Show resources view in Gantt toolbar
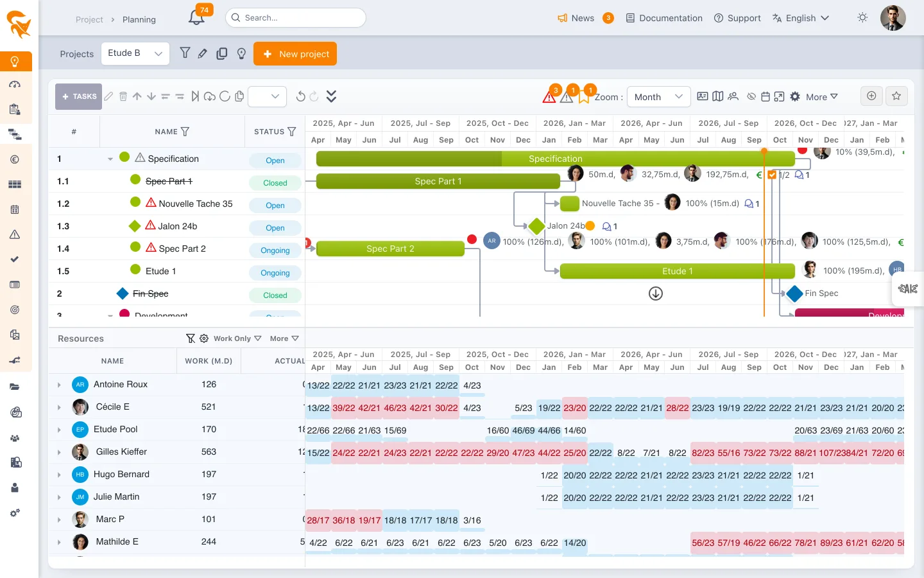This screenshot has height=578, width=924. pos(733,96)
